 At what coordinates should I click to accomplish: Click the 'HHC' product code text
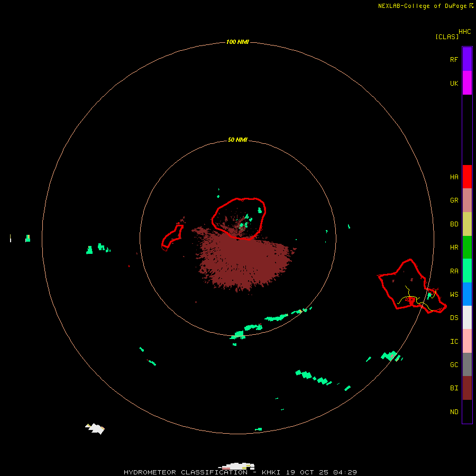tap(464, 32)
